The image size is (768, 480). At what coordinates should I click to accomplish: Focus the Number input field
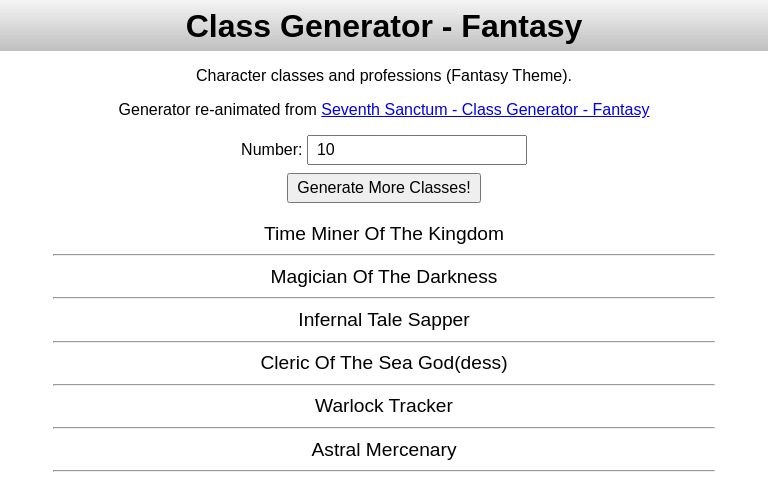(x=416, y=150)
